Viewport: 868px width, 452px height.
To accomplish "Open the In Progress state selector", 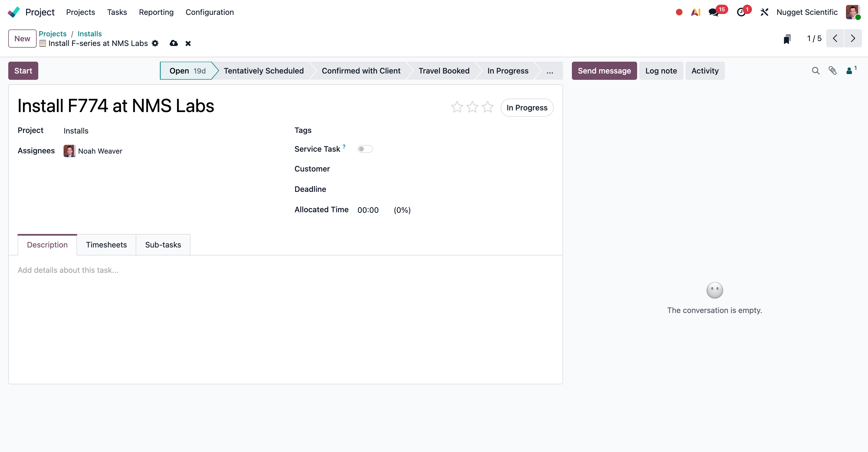I will coord(527,108).
